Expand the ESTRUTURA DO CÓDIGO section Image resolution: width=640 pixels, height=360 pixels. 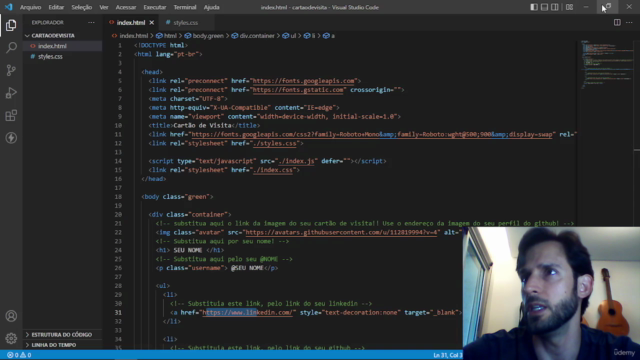[62, 335]
